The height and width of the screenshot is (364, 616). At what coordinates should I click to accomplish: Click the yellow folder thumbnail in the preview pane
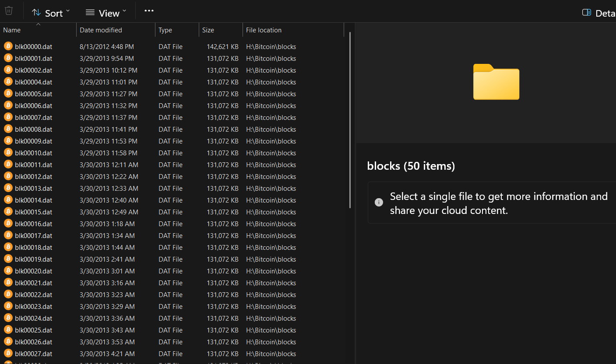coord(496,82)
